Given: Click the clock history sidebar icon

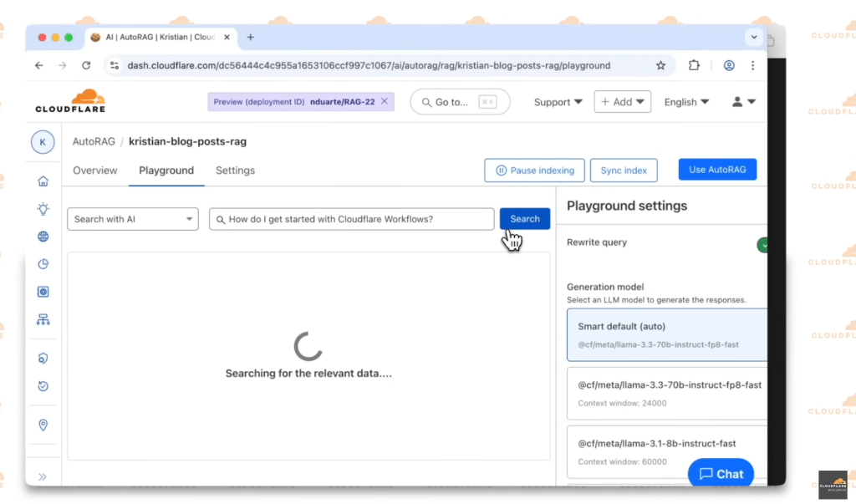Looking at the screenshot, I should (x=43, y=386).
